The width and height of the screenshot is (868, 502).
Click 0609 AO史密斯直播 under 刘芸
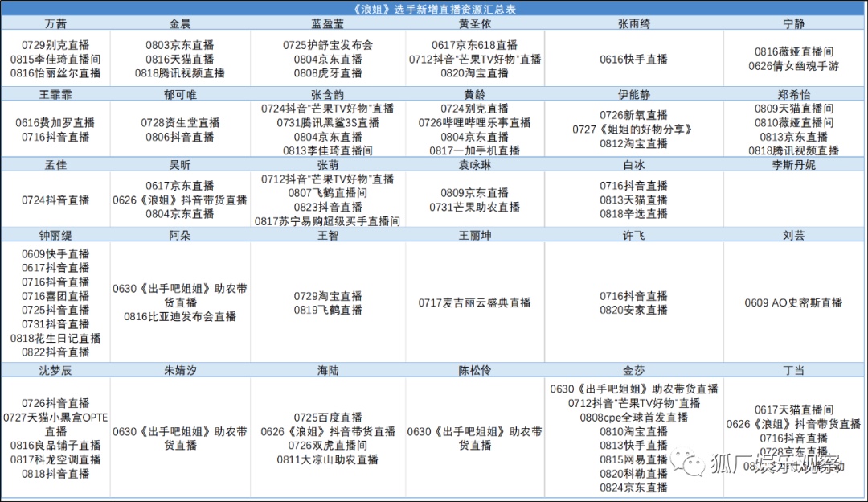click(792, 304)
